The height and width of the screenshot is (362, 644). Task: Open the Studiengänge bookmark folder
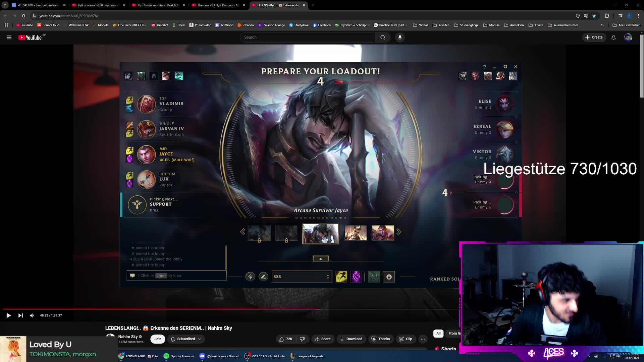pos(466,25)
